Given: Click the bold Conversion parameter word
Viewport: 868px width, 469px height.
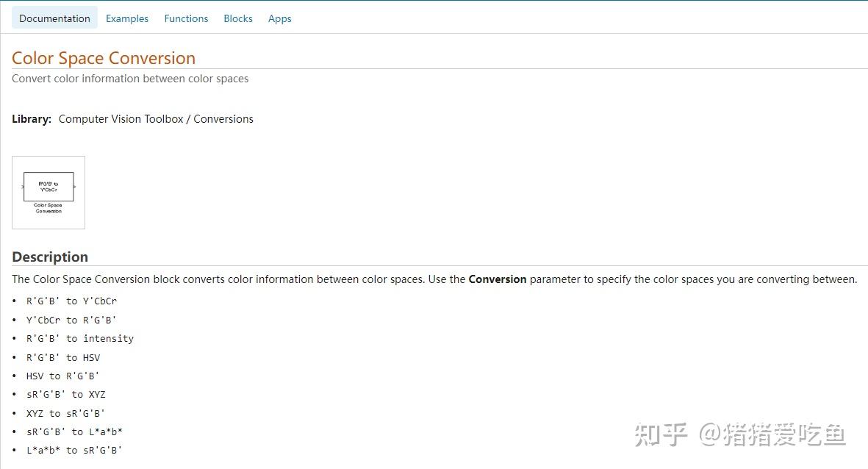Looking at the screenshot, I should tap(498, 279).
